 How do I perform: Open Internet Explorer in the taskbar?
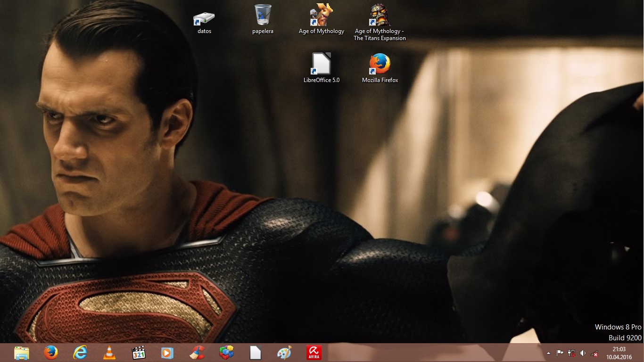(x=80, y=353)
